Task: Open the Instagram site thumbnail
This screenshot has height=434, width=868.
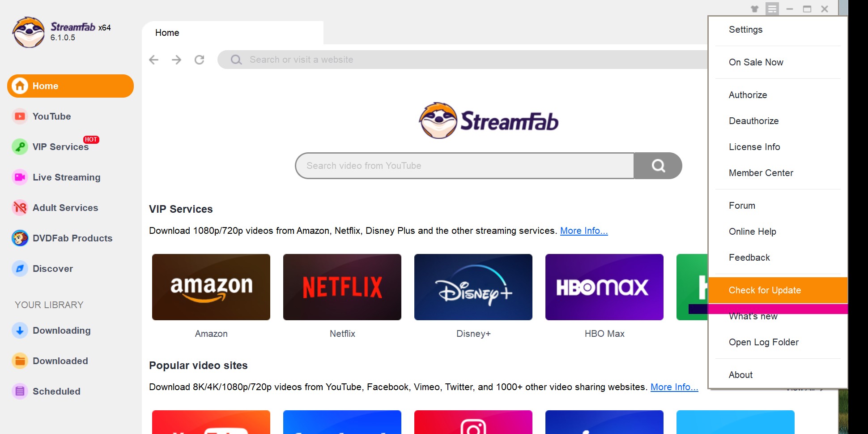Action: (x=473, y=422)
